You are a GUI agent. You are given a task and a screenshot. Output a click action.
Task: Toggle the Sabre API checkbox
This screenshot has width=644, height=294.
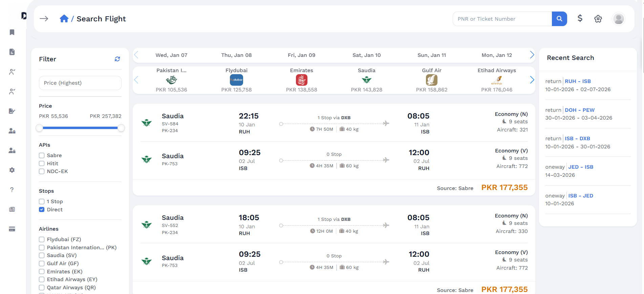[42, 155]
